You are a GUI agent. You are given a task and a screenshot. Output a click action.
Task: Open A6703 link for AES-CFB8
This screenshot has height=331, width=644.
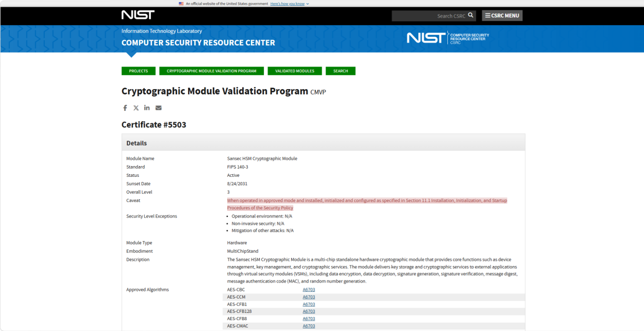(309, 319)
